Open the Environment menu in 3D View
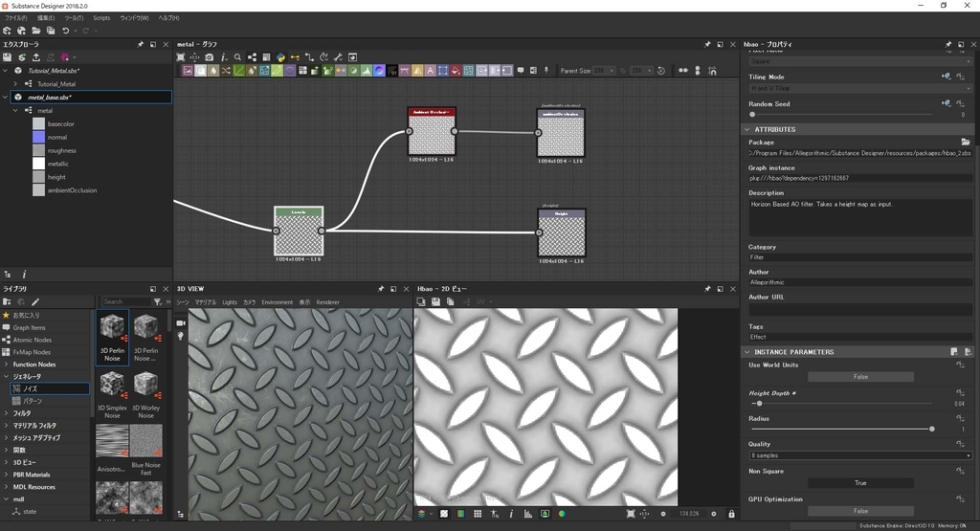 tap(277, 302)
